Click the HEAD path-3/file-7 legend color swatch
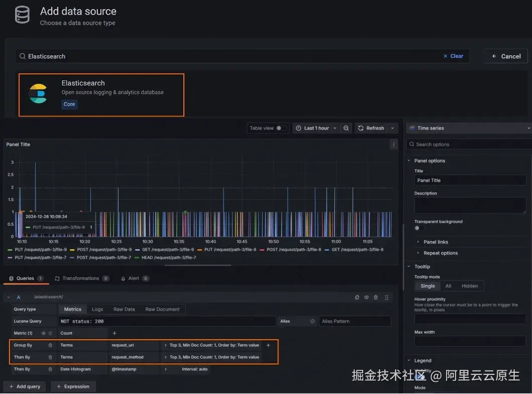Image resolution: width=532 pixels, height=394 pixels. click(x=137, y=258)
